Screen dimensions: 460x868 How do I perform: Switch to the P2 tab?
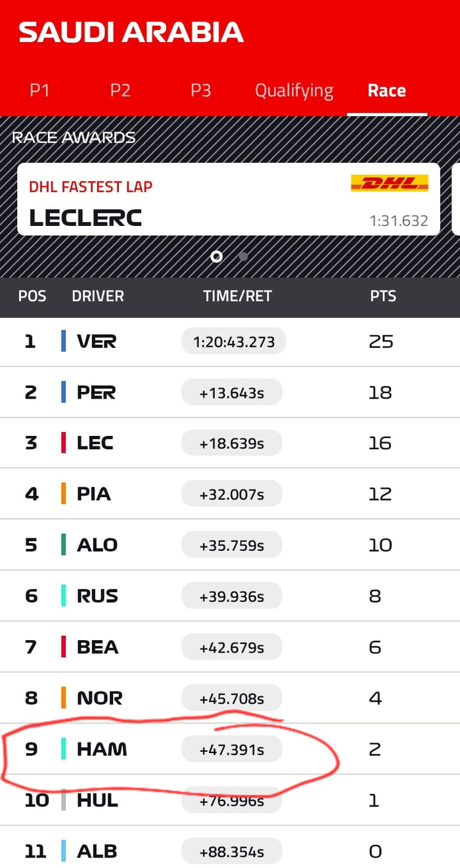[x=120, y=91]
